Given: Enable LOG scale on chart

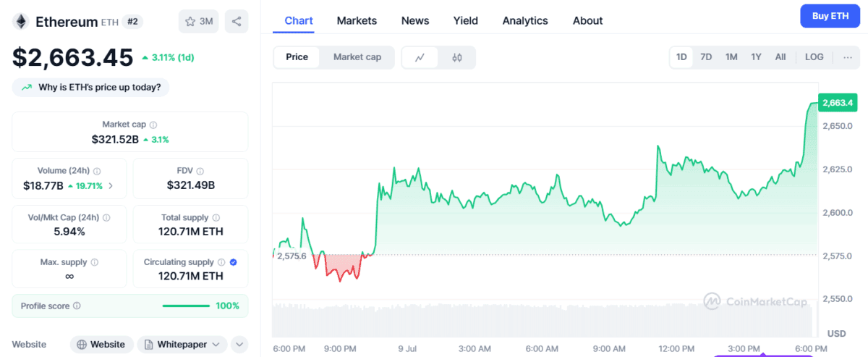Looking at the screenshot, I should (814, 57).
